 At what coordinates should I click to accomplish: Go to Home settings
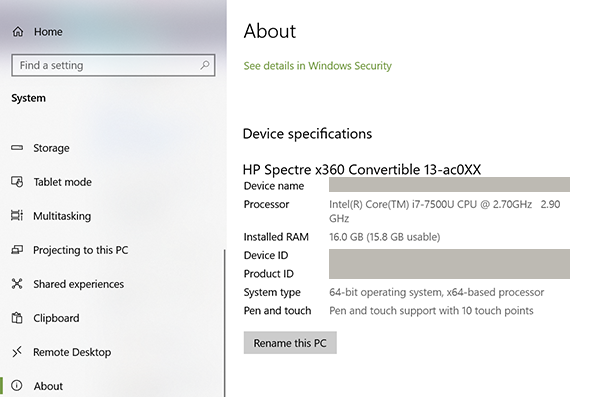pyautogui.click(x=48, y=32)
